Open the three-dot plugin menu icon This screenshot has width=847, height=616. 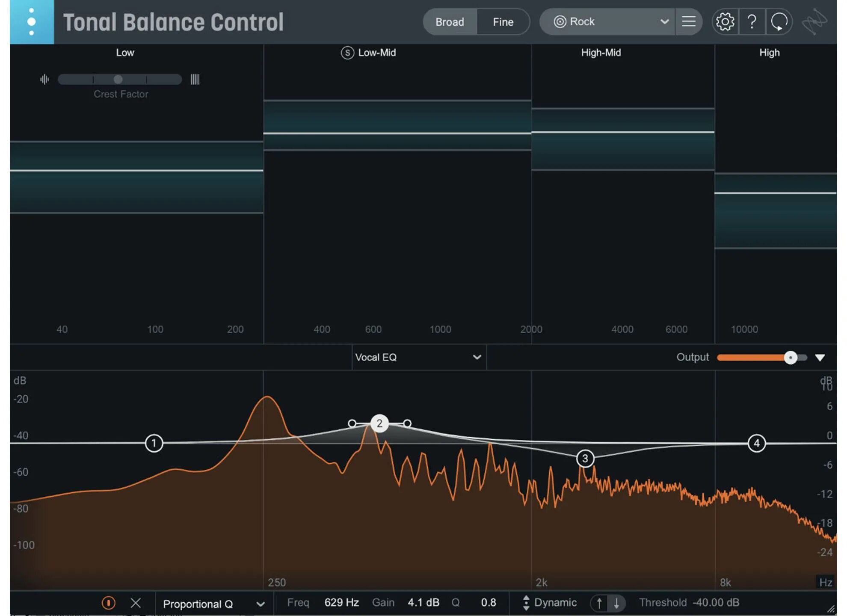[x=32, y=22]
